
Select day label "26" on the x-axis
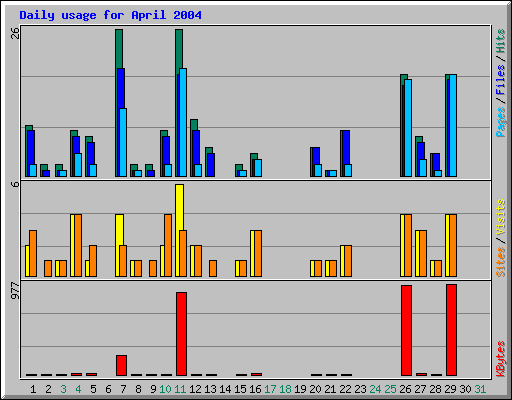(405, 389)
